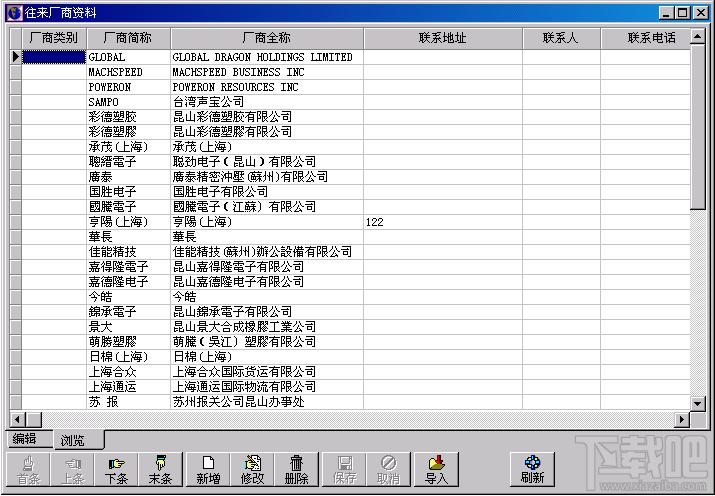Select 国胜电子有限公司 full name cell
This screenshot has width=715, height=496.
(x=267, y=192)
